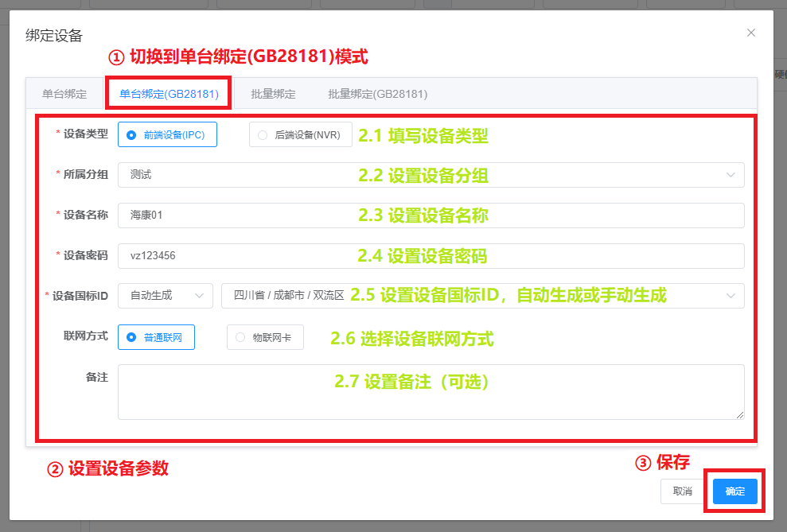Expand the 所属分组 dropdown
This screenshot has height=532, width=787.
click(x=431, y=175)
